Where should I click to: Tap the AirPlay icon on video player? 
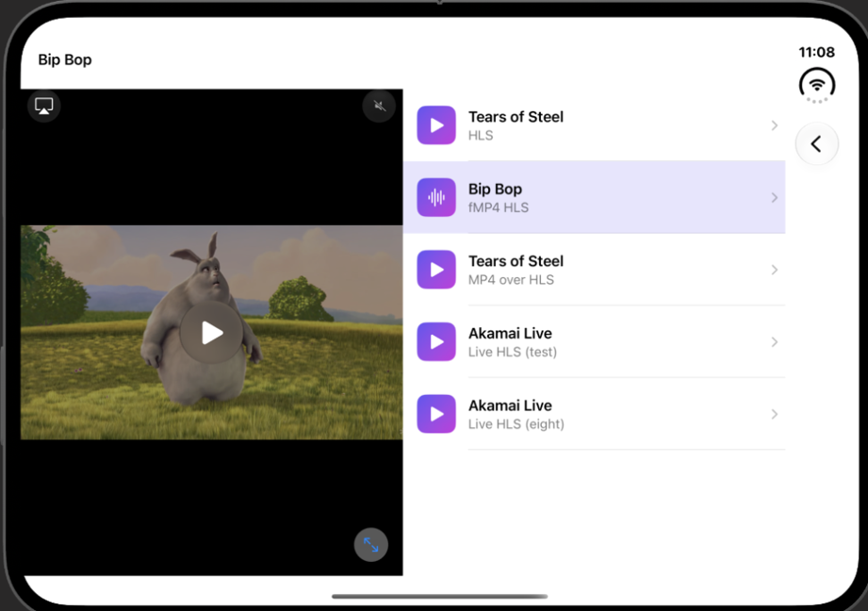click(43, 106)
